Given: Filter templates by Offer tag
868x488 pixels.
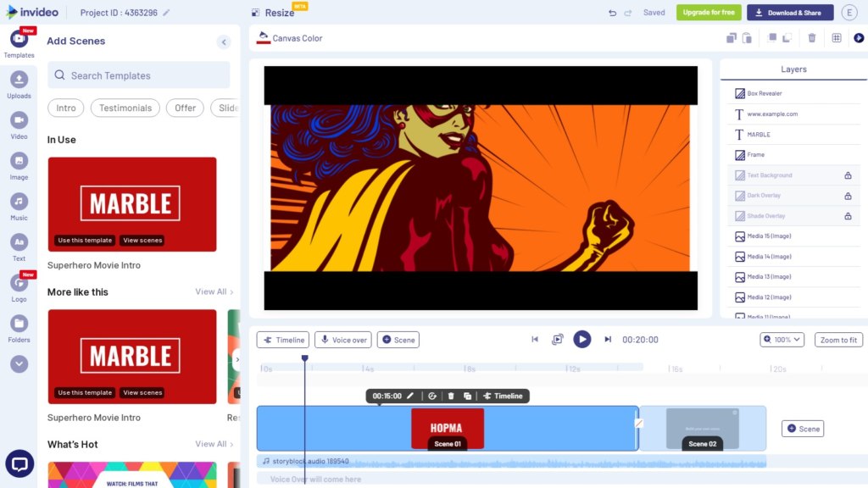Looking at the screenshot, I should (x=185, y=108).
